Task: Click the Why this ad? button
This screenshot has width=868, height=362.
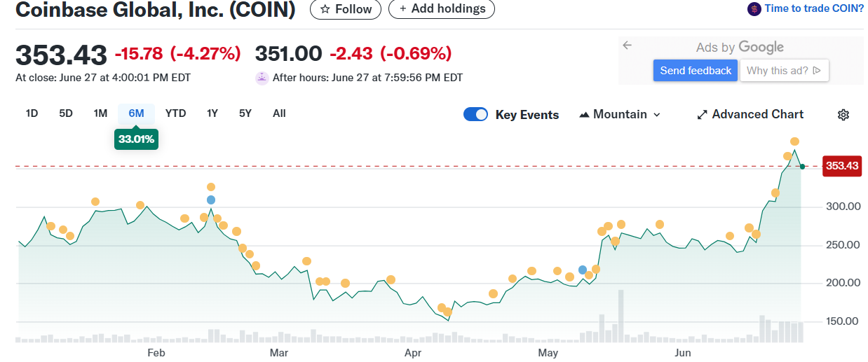Action: [x=785, y=71]
